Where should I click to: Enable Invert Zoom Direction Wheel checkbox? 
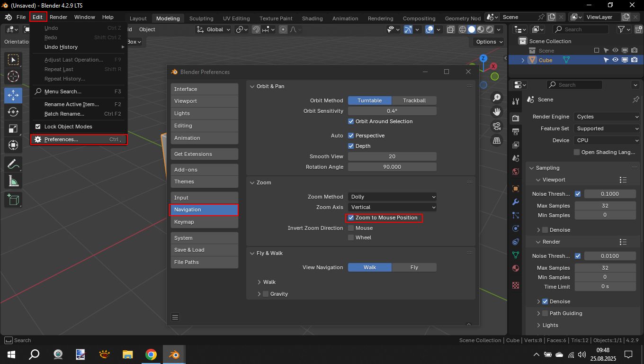coord(351,237)
